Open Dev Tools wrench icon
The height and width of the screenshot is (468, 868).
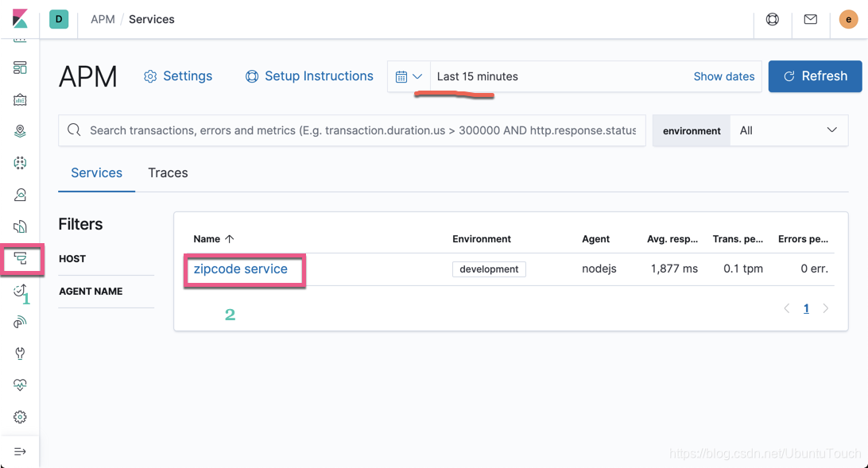coord(20,354)
